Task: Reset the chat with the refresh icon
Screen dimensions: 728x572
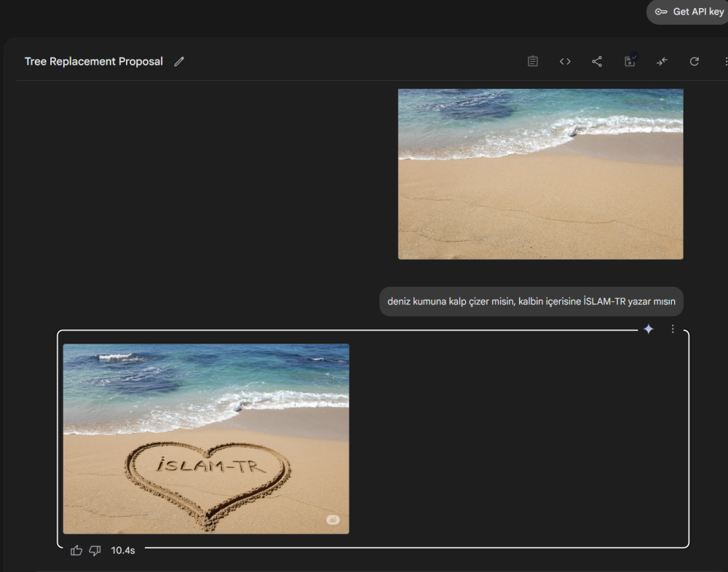Action: (x=694, y=61)
